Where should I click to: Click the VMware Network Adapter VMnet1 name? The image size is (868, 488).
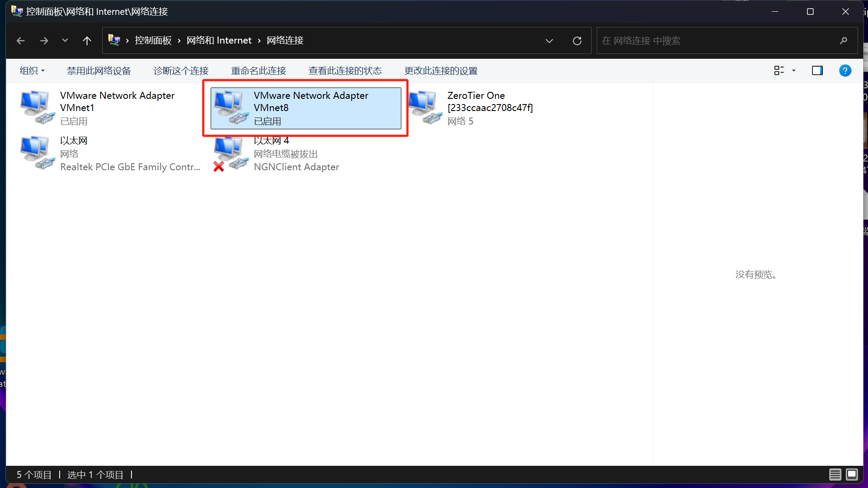coord(117,101)
